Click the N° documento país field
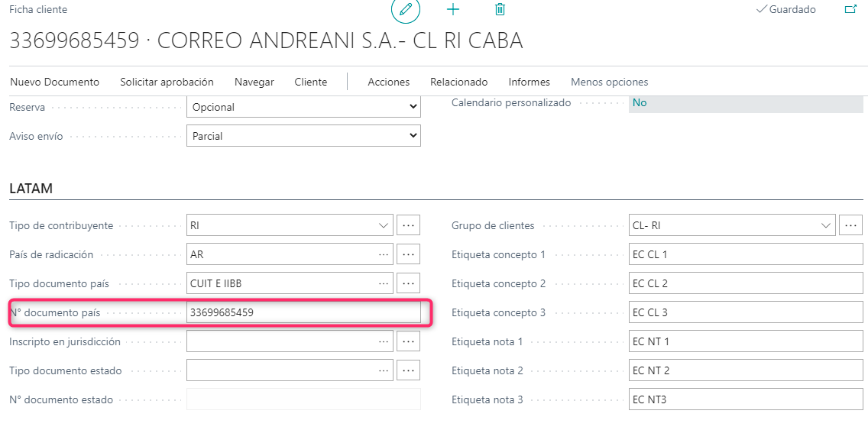868x430 pixels. coord(303,312)
